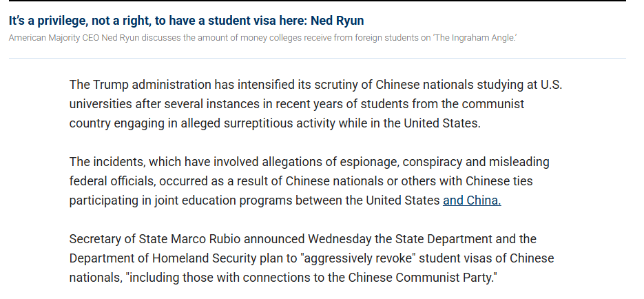
Task: Click the paragraph beginning 'The incidents, which'
Action: [310, 181]
